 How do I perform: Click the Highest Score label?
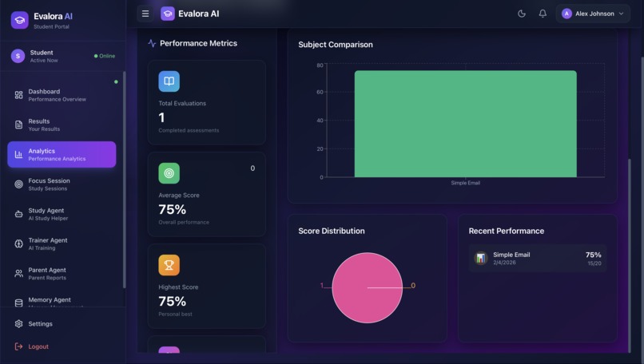pos(178,287)
